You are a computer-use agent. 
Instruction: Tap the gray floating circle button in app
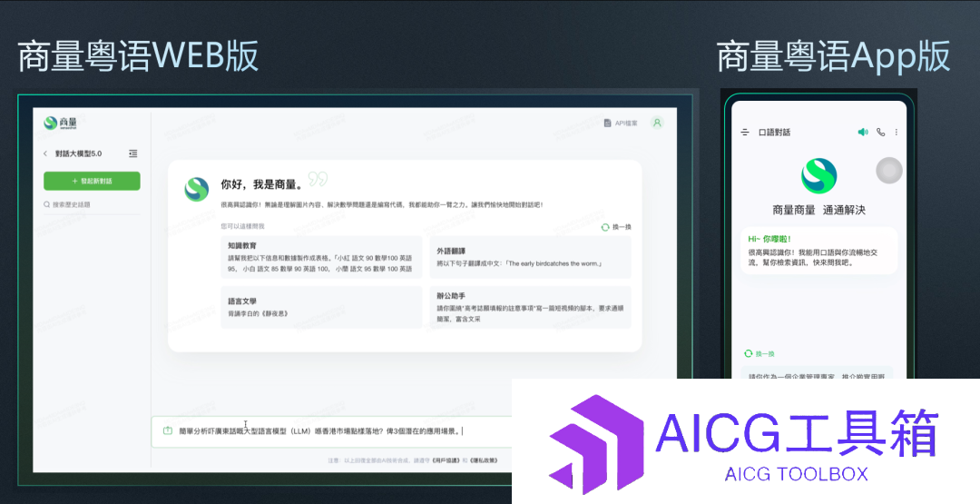888,170
